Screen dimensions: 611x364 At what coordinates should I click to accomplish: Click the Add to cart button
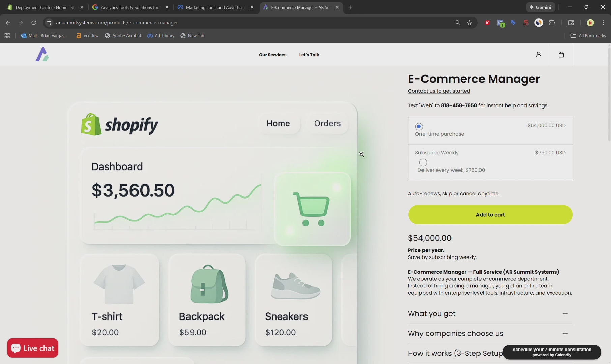click(490, 215)
